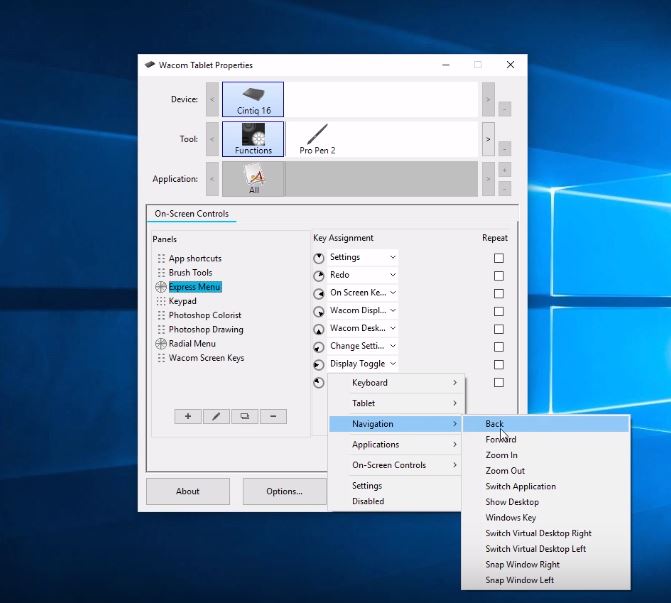
Task: Open the On-Screen Controls submenu
Action: coord(395,465)
